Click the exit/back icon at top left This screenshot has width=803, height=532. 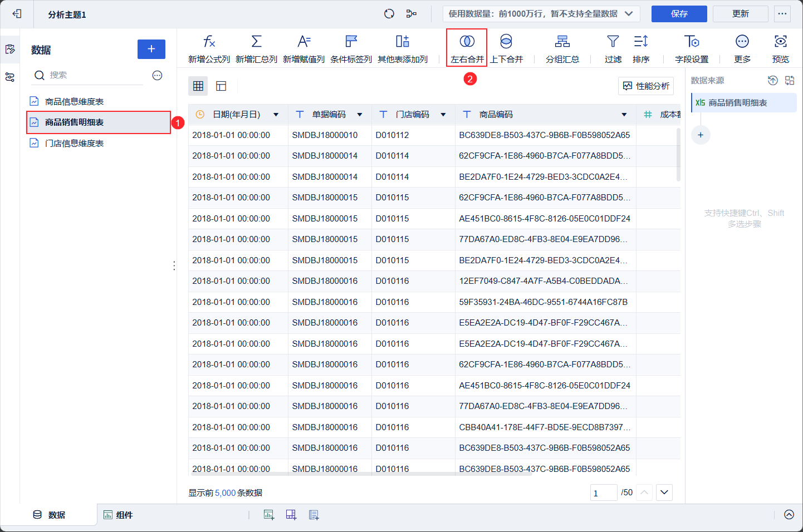tap(17, 14)
